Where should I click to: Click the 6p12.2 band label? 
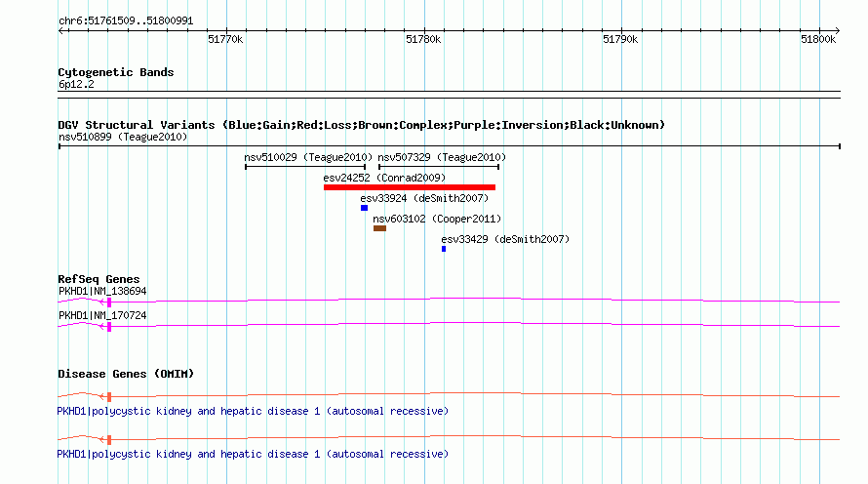tap(76, 84)
